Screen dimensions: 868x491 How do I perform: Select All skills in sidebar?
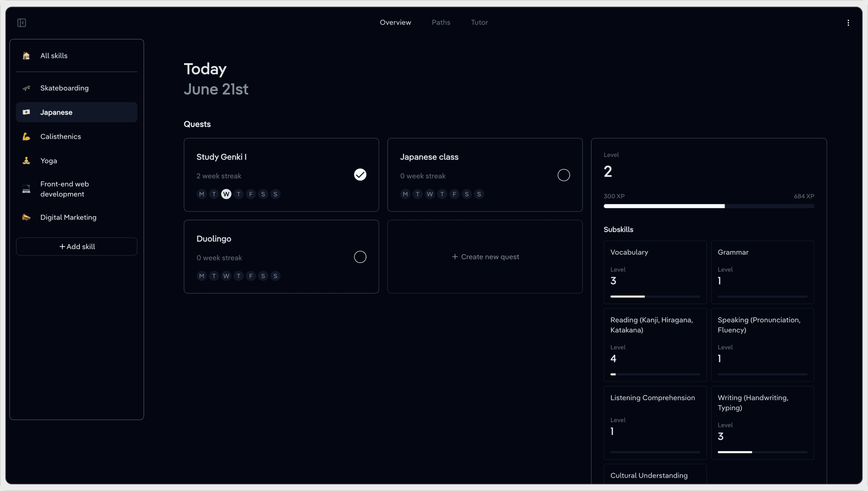coord(77,56)
